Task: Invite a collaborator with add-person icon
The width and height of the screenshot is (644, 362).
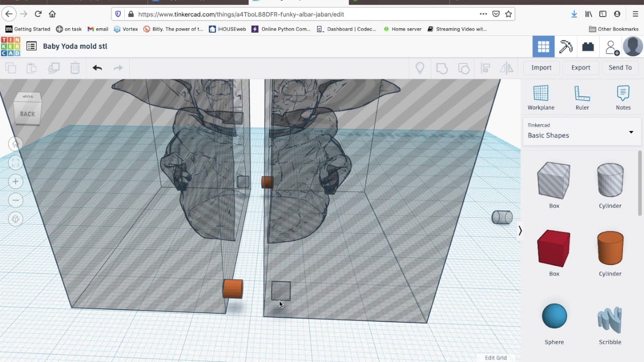Action: (x=611, y=47)
